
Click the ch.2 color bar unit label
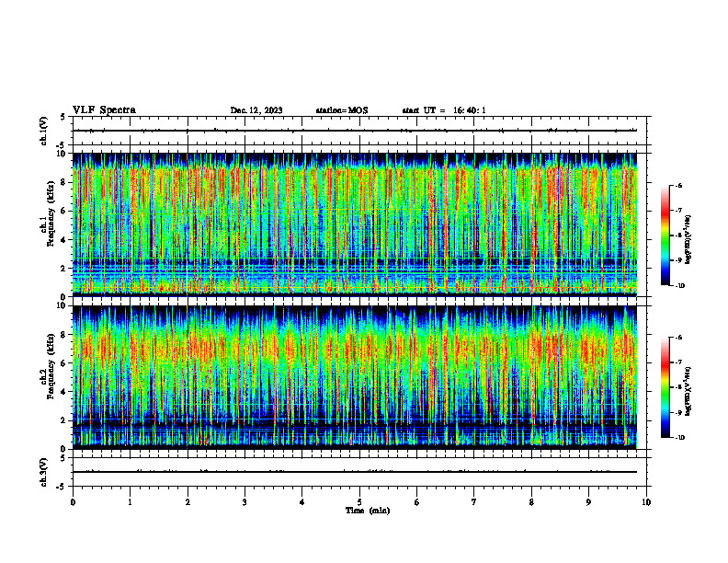click(688, 391)
